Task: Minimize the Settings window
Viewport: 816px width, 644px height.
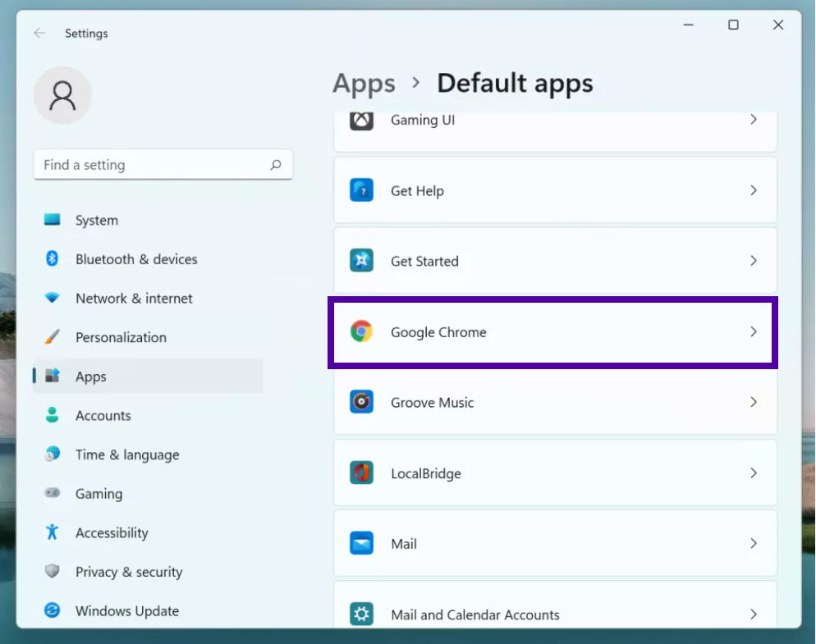Action: pos(688,25)
